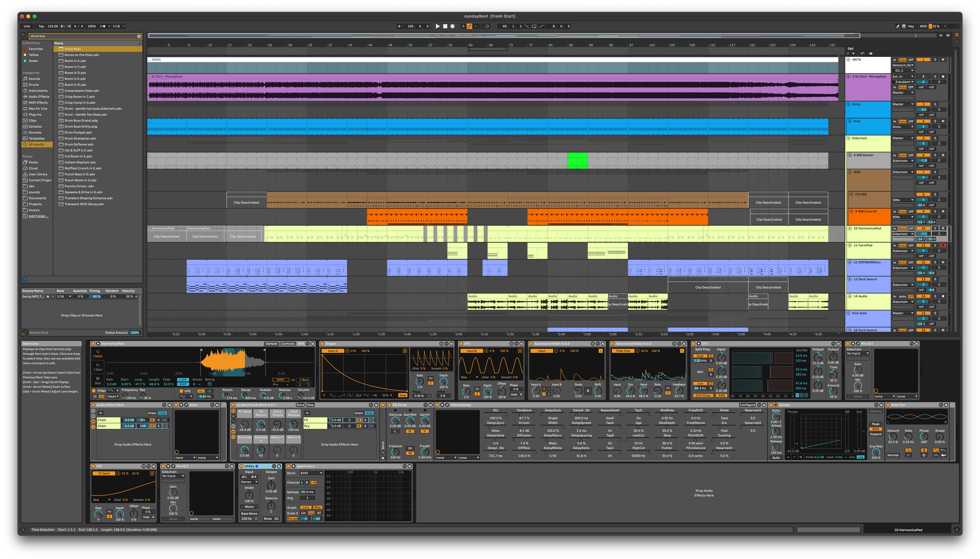Solo the META track

pos(935,60)
